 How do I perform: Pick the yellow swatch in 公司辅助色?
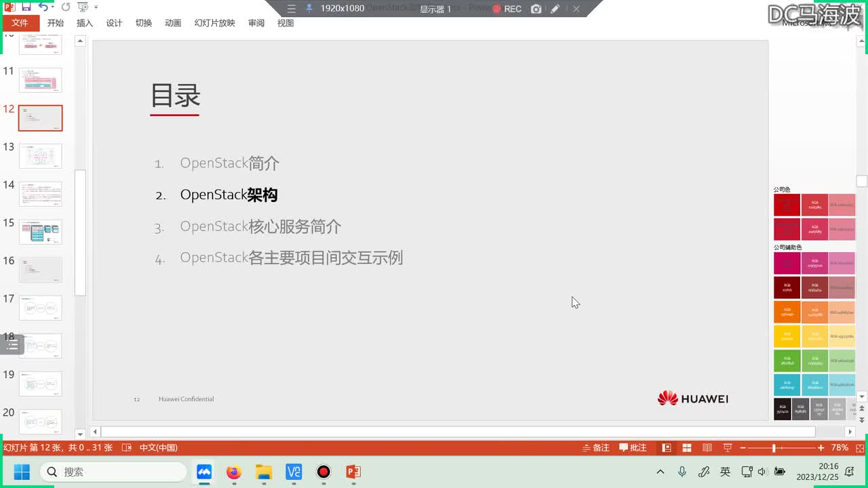(787, 336)
